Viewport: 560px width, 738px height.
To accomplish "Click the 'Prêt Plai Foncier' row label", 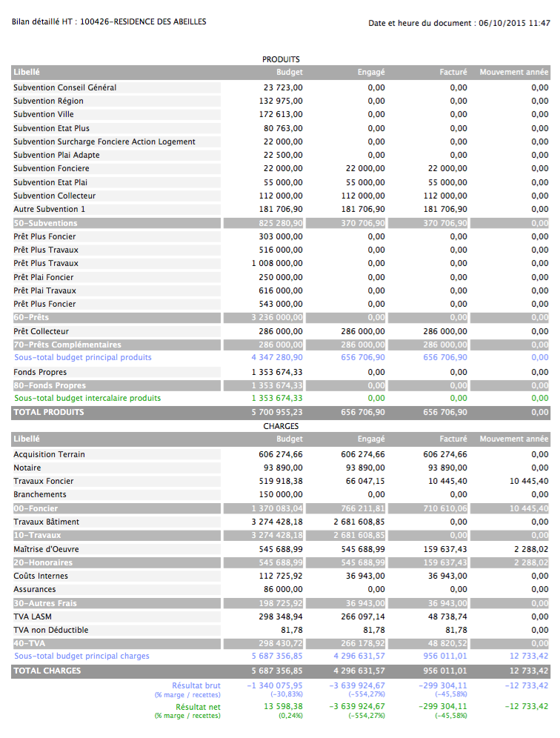I will coord(44,277).
